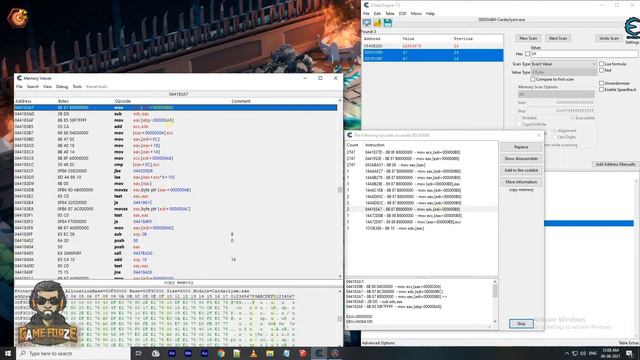This screenshot has width=640, height=360.
Task: Tick Compare to first scan checkbox
Action: [533, 79]
